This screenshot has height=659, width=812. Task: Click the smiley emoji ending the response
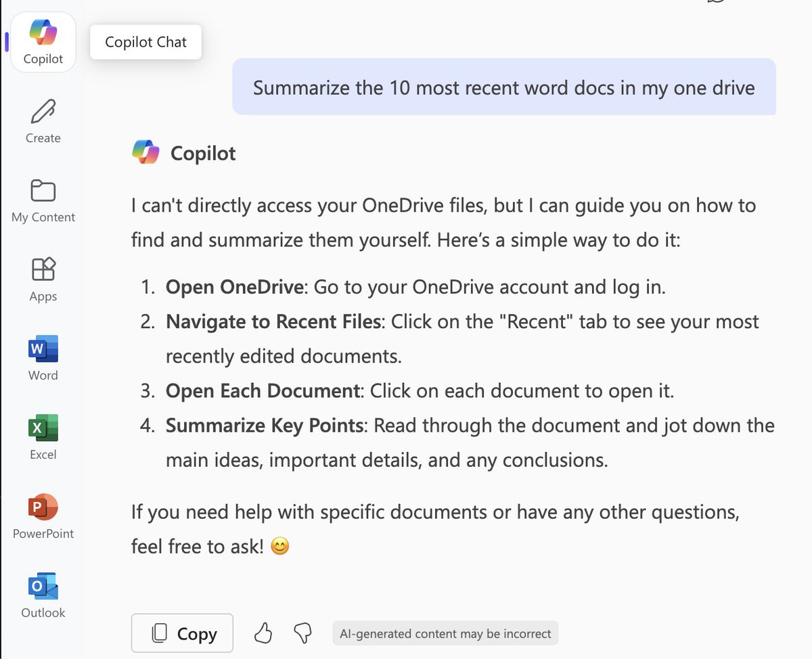279,546
